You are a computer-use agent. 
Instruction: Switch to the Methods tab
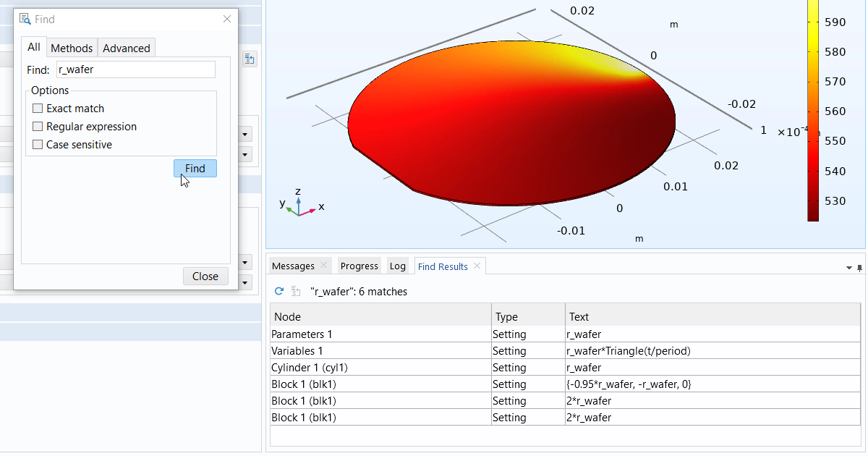[x=72, y=48]
